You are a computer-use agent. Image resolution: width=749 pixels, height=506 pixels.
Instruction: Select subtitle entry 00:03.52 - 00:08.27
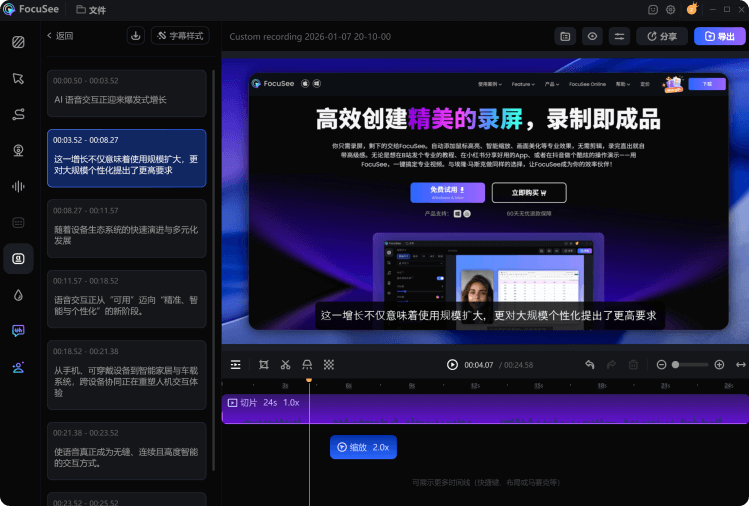pyautogui.click(x=127, y=158)
